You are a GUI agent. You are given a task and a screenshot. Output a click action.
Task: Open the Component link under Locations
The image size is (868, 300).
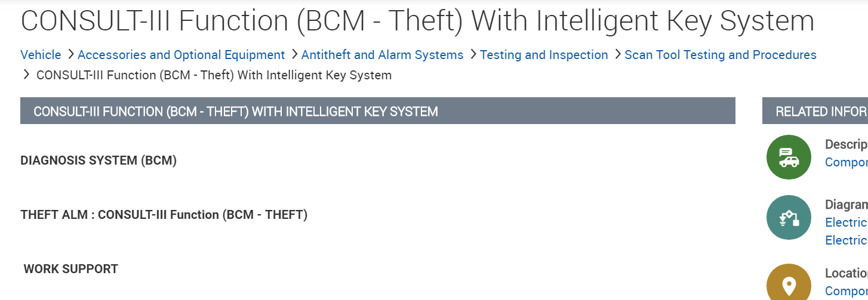pos(846,291)
